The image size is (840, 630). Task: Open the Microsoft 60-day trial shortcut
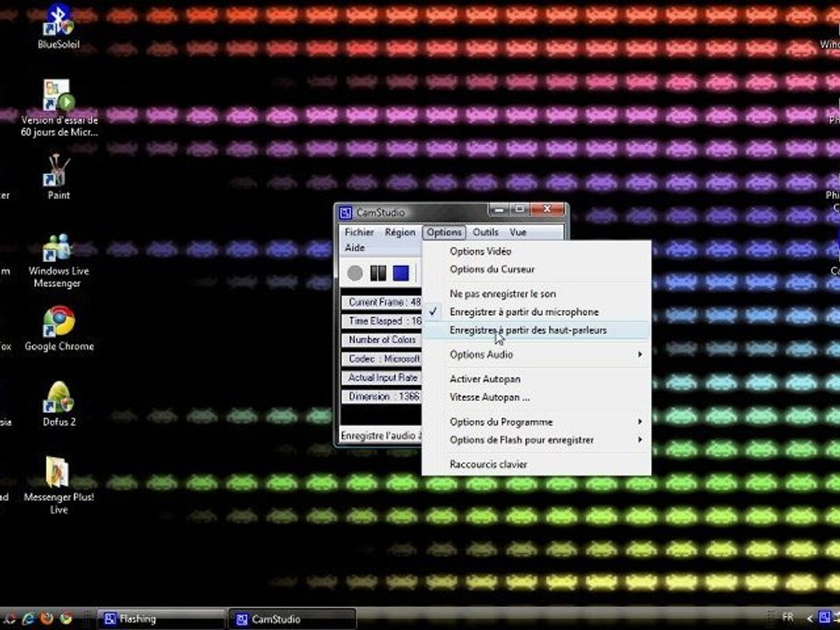59,108
